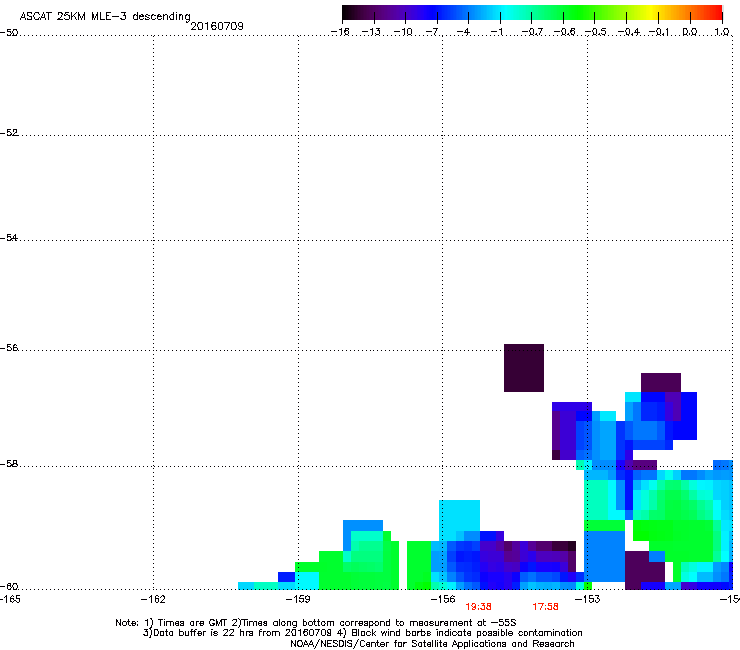Click the "-0.4" color scale label
The image size is (740, 650).
click(x=628, y=32)
